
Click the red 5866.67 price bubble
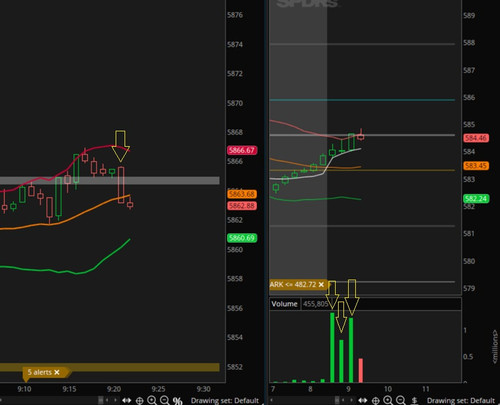point(242,150)
